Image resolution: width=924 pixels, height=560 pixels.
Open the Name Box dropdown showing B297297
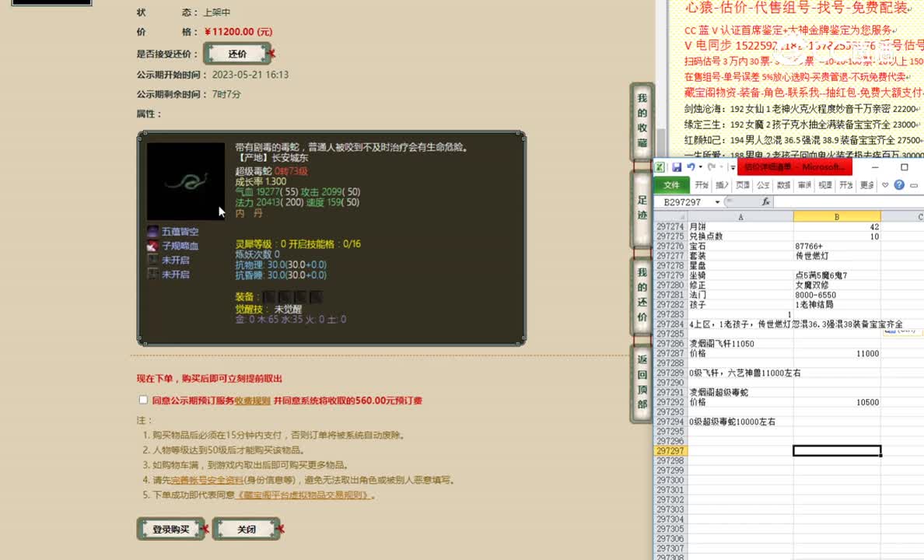pyautogui.click(x=716, y=201)
